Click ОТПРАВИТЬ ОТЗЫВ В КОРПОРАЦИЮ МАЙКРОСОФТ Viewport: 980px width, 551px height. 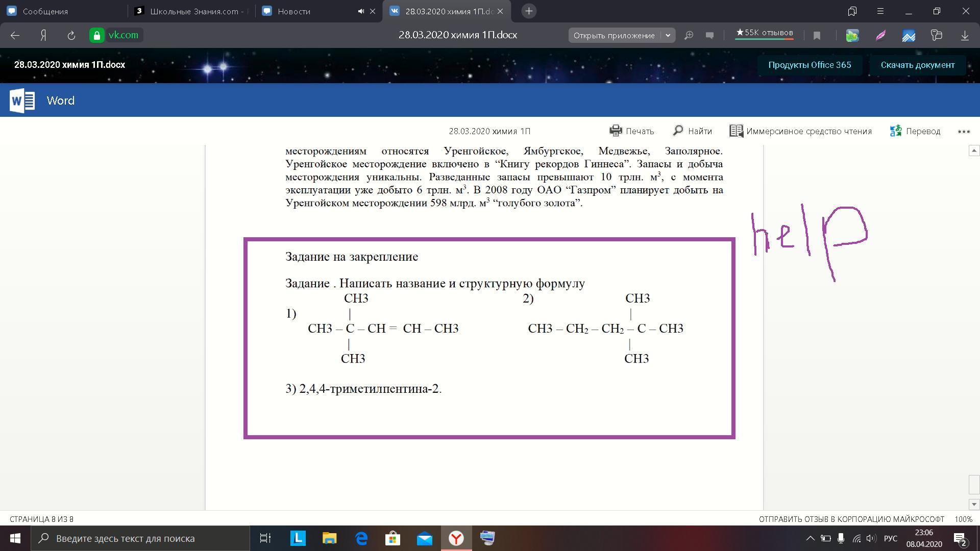tap(851, 519)
